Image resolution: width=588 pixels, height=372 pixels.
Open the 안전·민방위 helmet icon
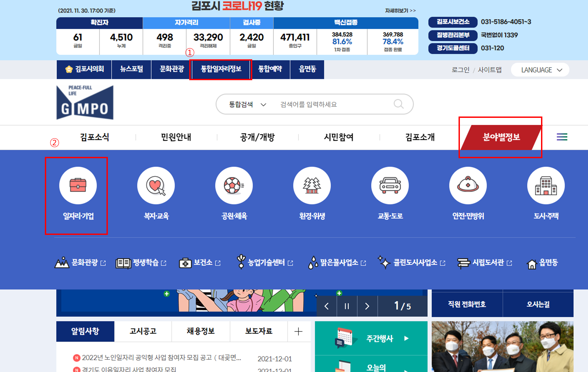[468, 185]
